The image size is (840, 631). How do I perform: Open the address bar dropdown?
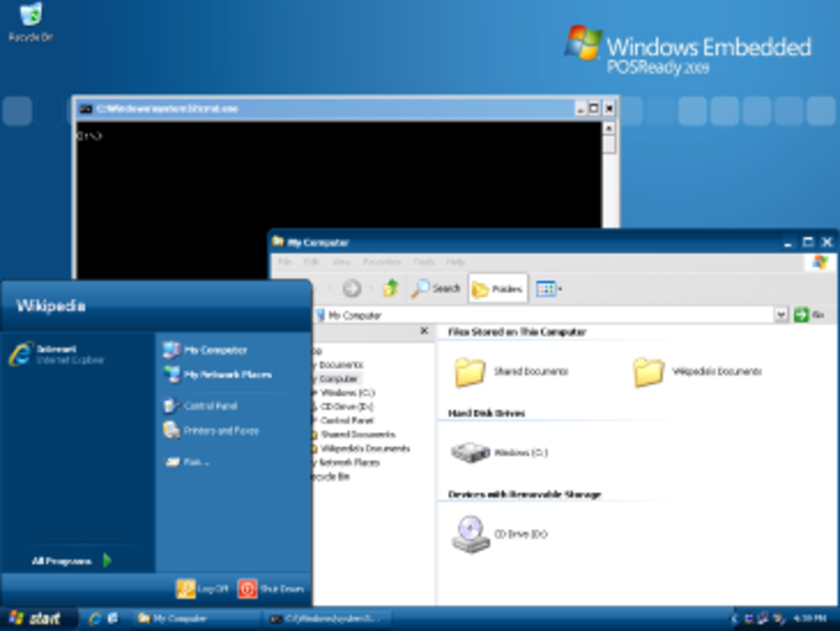(781, 315)
